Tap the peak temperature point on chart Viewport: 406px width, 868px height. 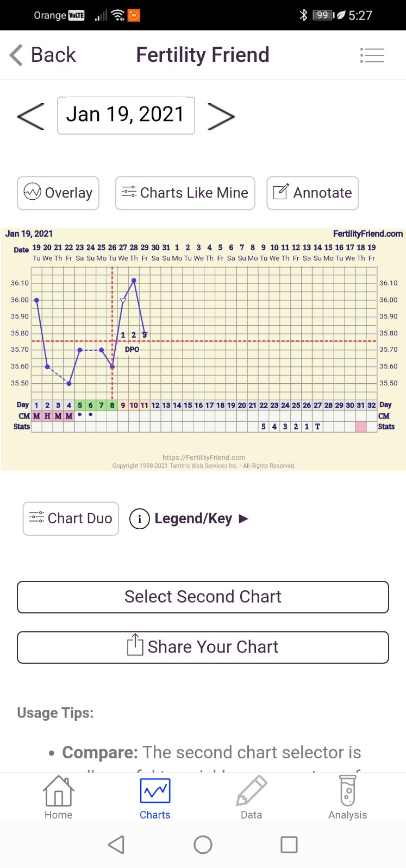tap(134, 281)
